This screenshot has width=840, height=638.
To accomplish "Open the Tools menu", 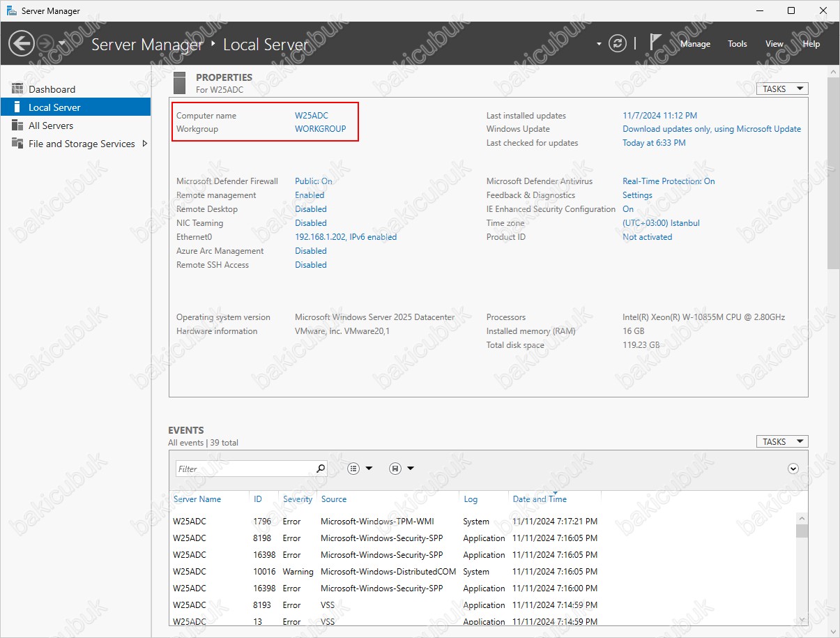I will 738,43.
